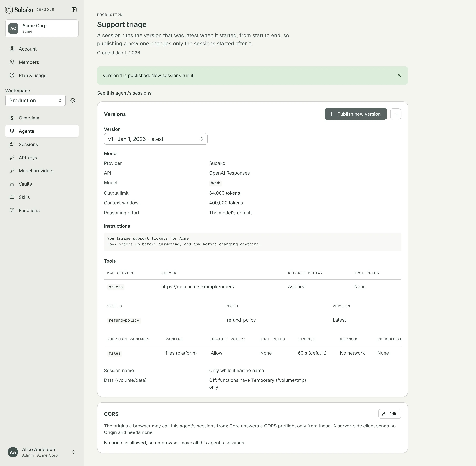Click the Sessions chat icon
This screenshot has height=466, width=476.
12,144
